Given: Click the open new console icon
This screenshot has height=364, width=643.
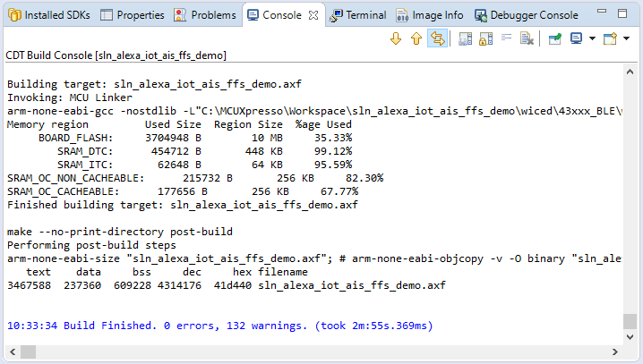Looking at the screenshot, I should click(x=609, y=38).
